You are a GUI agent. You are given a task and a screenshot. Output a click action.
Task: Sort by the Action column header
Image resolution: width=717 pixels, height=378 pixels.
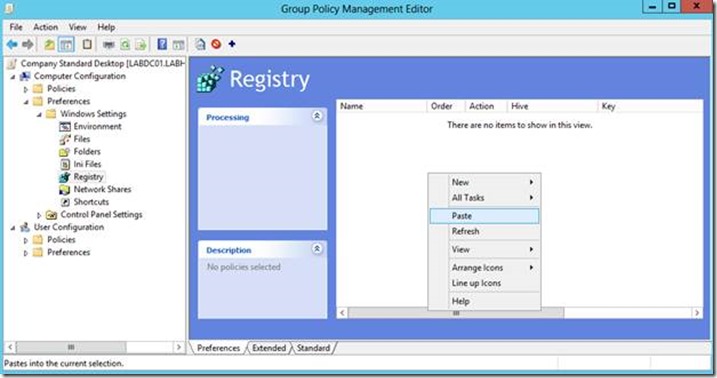[486, 106]
